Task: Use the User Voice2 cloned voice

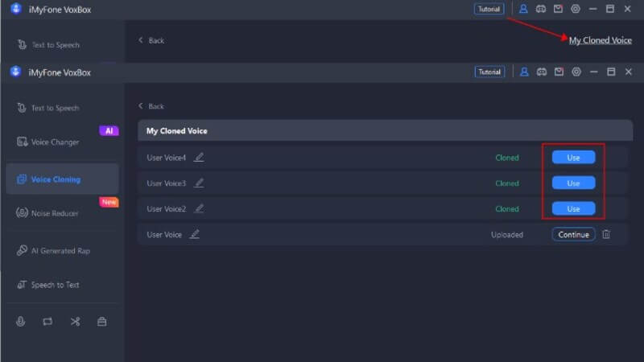Action: click(x=573, y=208)
